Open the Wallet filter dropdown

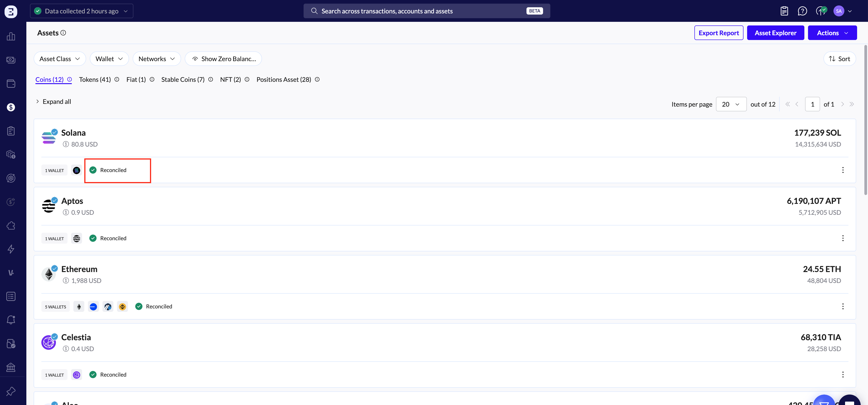[x=109, y=59]
